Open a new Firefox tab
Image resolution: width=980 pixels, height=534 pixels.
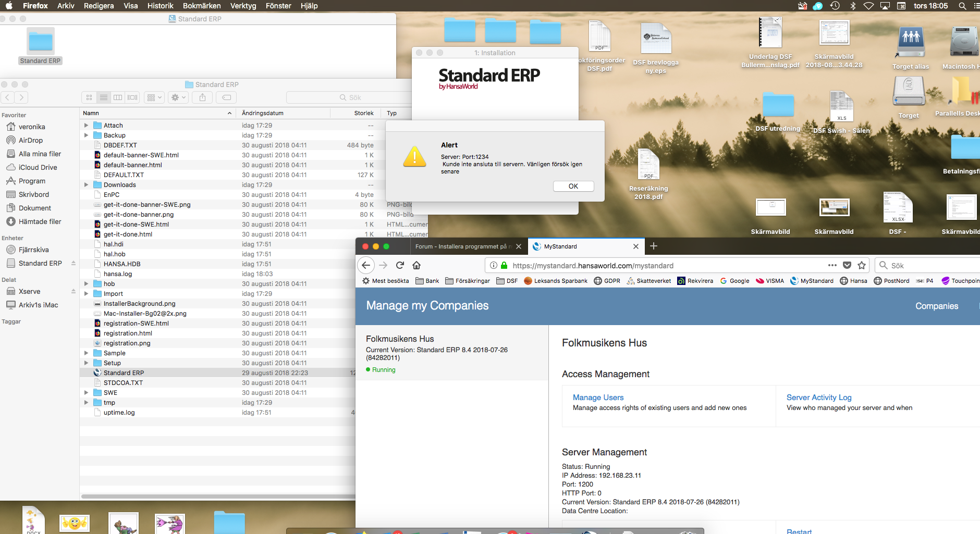click(654, 246)
